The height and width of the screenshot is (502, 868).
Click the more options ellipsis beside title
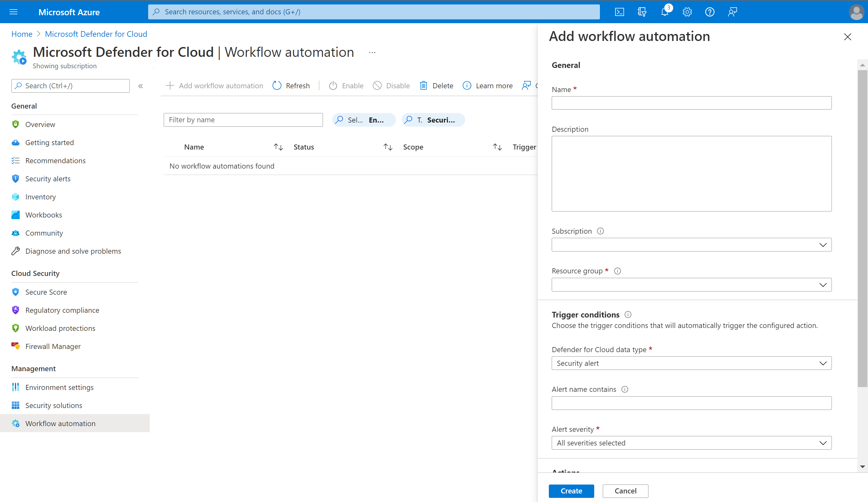tap(372, 53)
